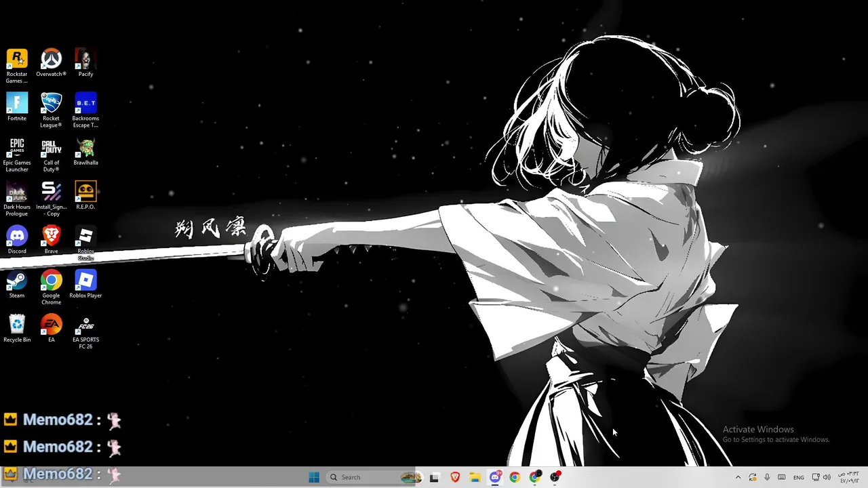Launch Overwatch from the desktop
The width and height of the screenshot is (868, 488).
click(51, 62)
